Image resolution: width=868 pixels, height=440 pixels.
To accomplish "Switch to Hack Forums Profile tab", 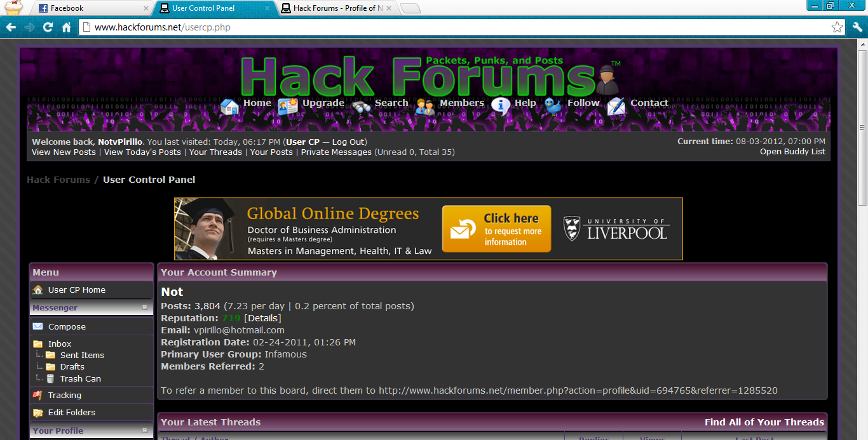I will click(x=337, y=8).
